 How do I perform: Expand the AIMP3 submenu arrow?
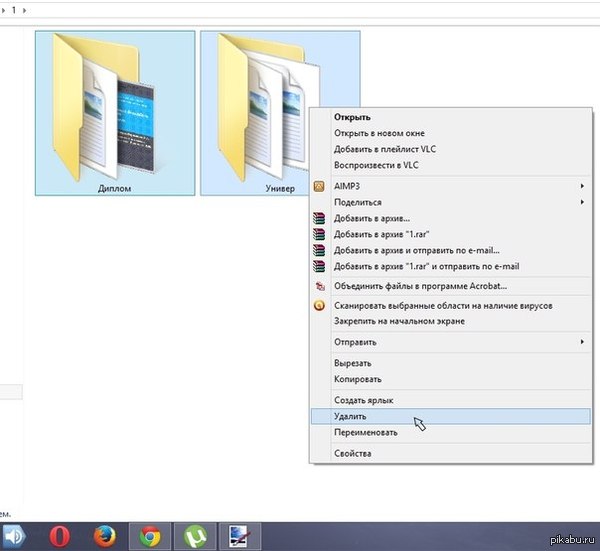pos(582,186)
